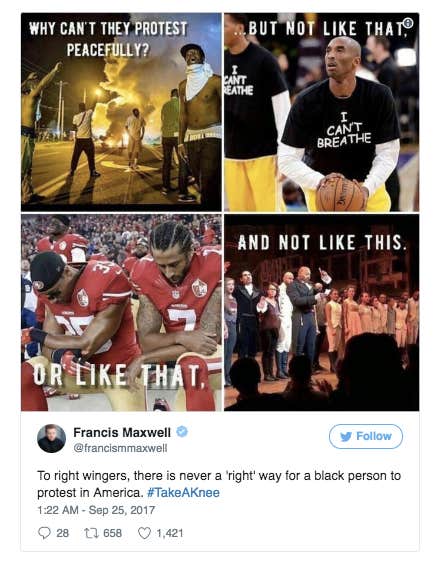This screenshot has height=565, width=434.
Task: Click the blue verified badge
Action: (x=182, y=431)
